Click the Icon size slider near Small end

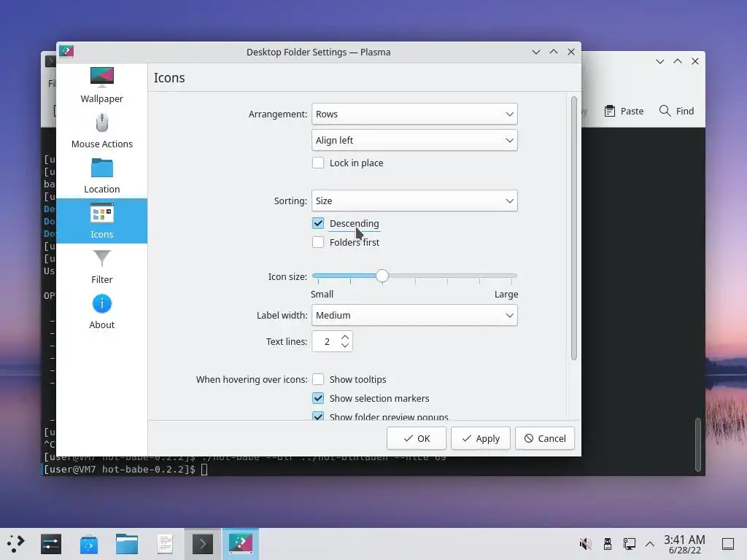[x=318, y=276]
